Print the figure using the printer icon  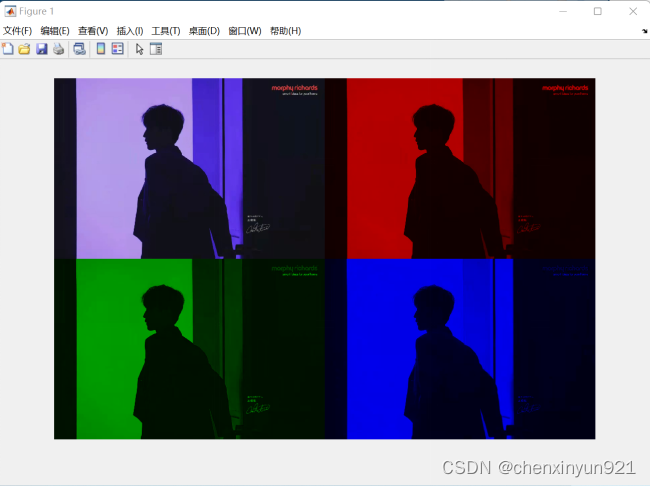(x=59, y=49)
